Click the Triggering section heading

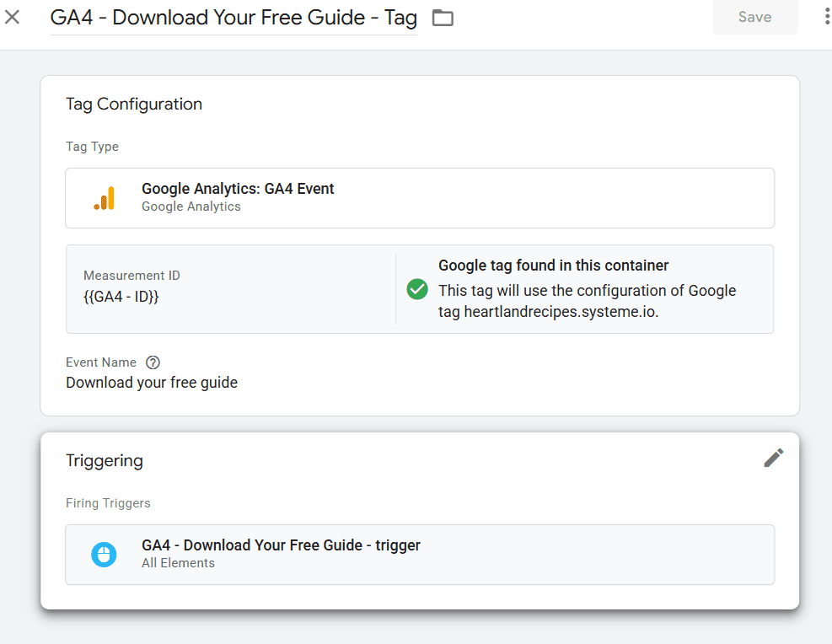[x=105, y=460]
